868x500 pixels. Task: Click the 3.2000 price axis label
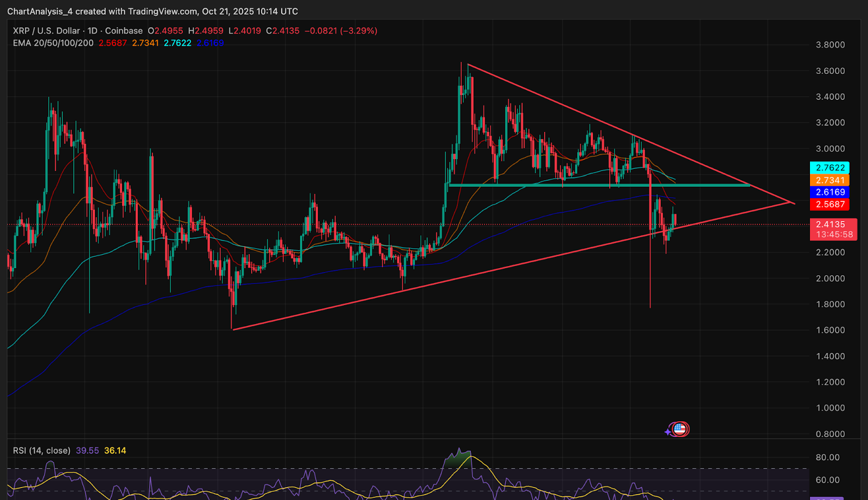point(830,123)
